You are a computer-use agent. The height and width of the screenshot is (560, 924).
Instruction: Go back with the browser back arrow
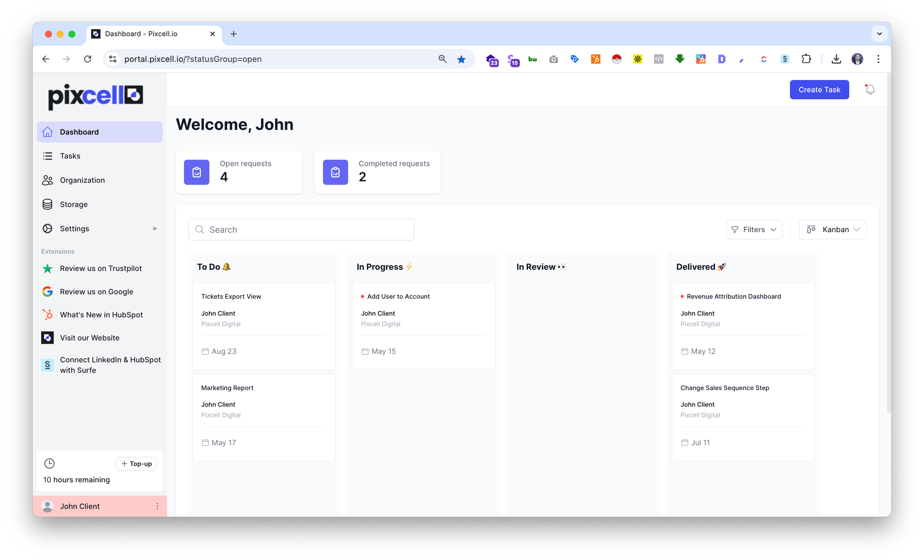(x=46, y=59)
